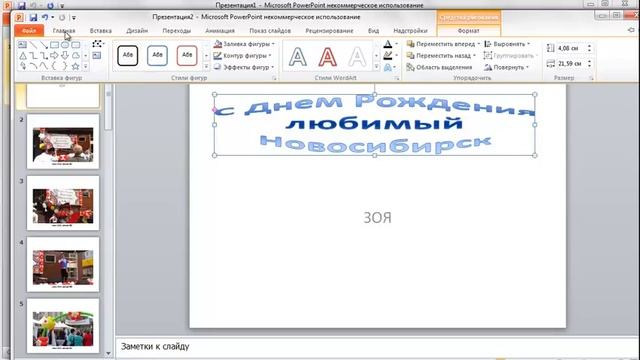Screen dimensions: 640x360
Task: Open the Вид tab
Action: point(373,31)
